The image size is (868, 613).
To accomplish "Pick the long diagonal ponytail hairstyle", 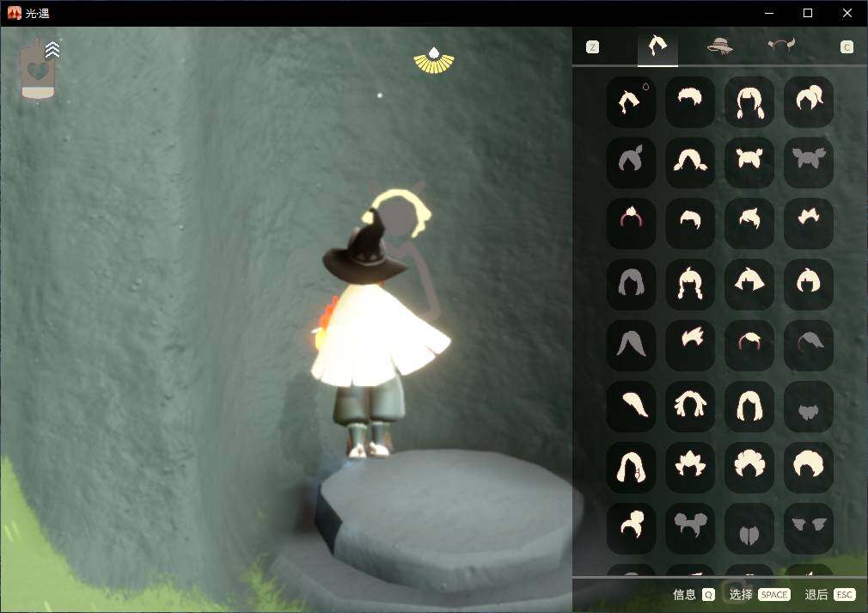I will pyautogui.click(x=631, y=407).
